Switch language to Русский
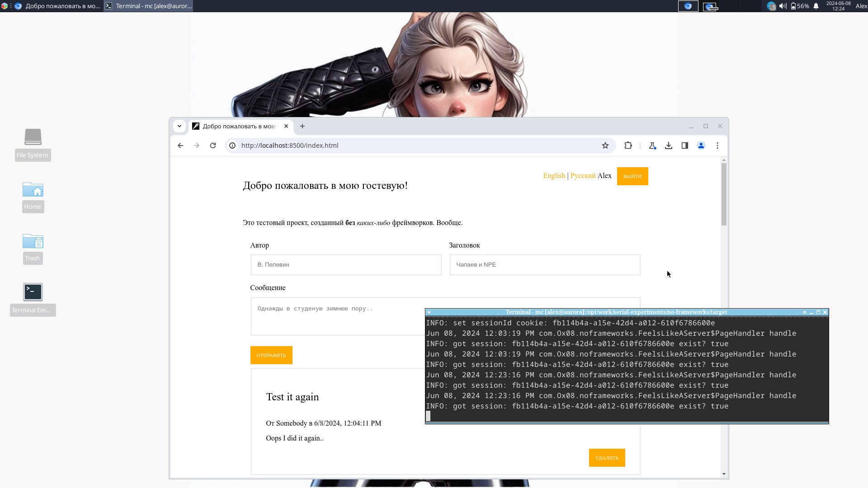Image resolution: width=868 pixels, height=488 pixels. pyautogui.click(x=583, y=176)
